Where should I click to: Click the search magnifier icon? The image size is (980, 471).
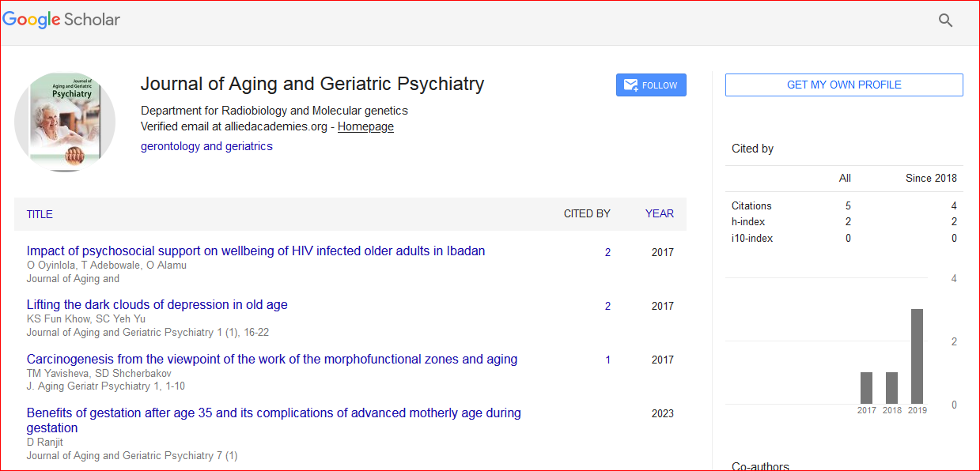pyautogui.click(x=945, y=21)
